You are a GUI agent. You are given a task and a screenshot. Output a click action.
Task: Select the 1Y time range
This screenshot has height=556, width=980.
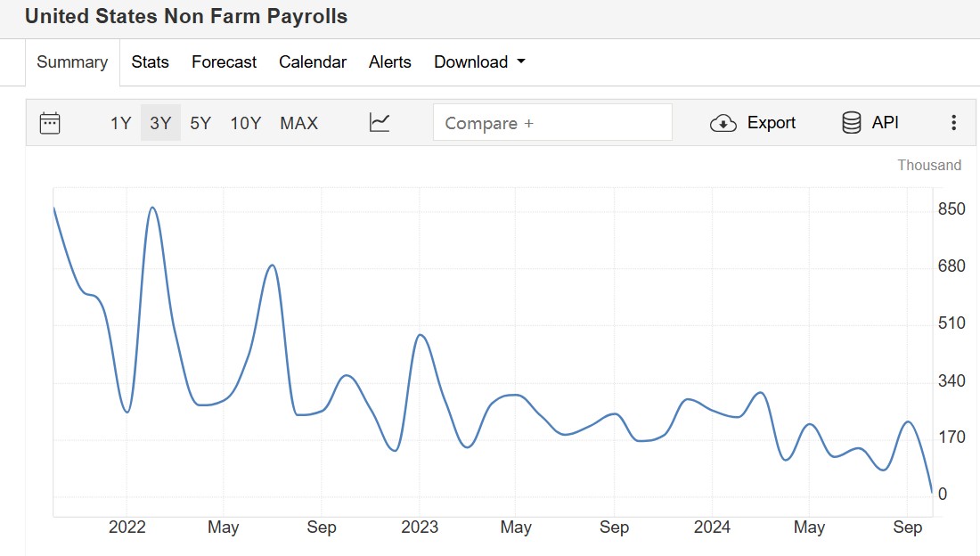tap(120, 123)
